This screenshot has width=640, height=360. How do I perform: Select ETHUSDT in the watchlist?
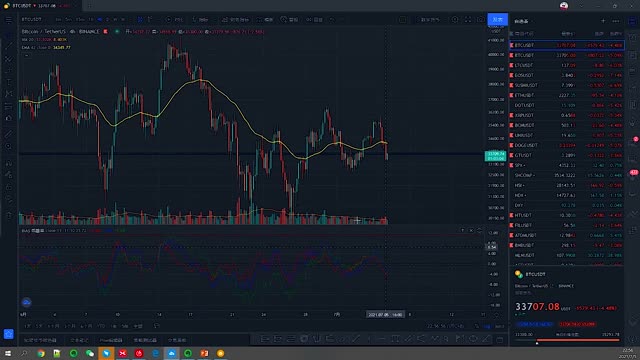click(567, 95)
